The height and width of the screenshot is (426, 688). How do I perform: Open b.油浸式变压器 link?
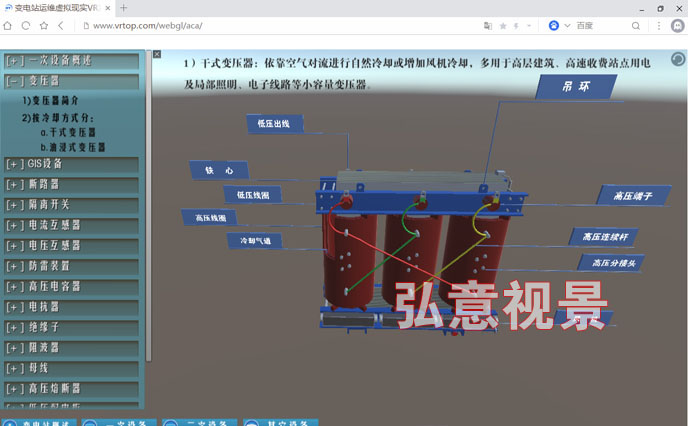coord(72,147)
